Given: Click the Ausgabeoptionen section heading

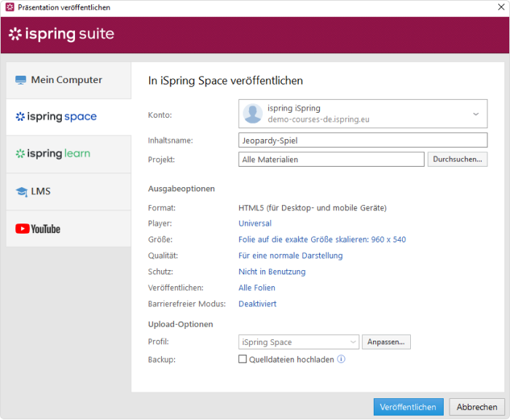Looking at the screenshot, I should pos(181,189).
